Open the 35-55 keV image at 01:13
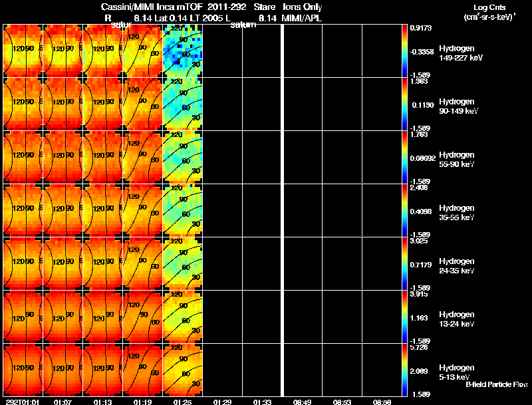 click(103, 210)
